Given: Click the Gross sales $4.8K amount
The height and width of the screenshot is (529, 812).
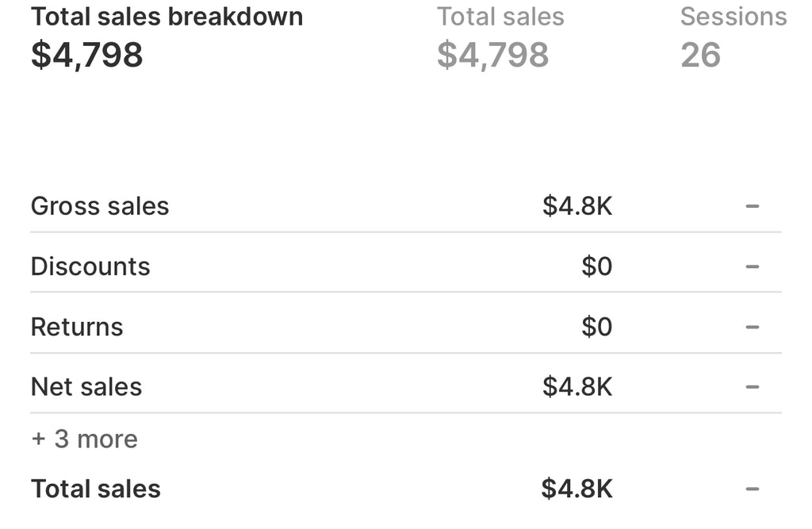Looking at the screenshot, I should pos(577,206).
